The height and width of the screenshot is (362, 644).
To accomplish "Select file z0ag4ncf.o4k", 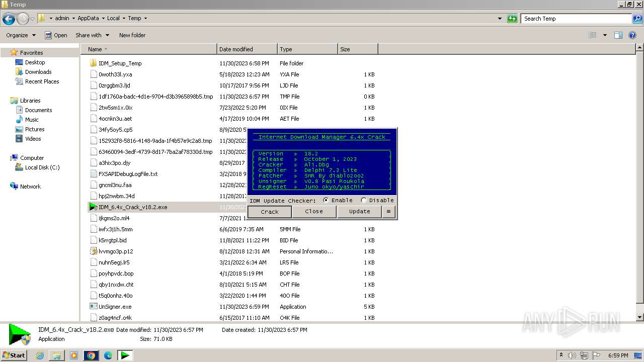I will coord(115,318).
